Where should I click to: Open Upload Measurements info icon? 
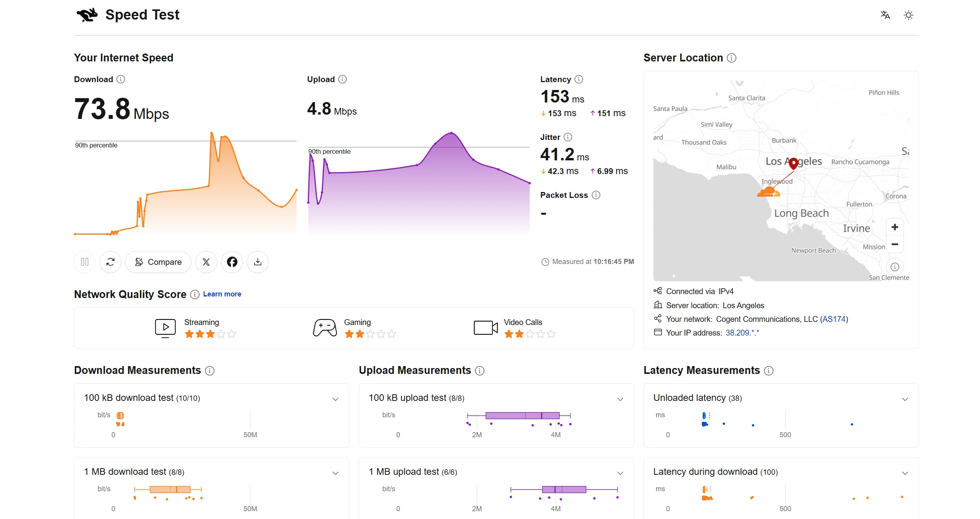pos(480,371)
